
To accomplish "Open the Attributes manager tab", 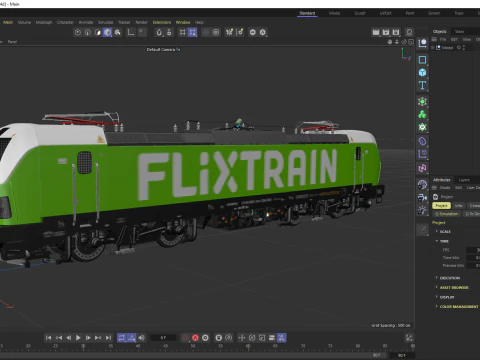I will click(x=441, y=180).
